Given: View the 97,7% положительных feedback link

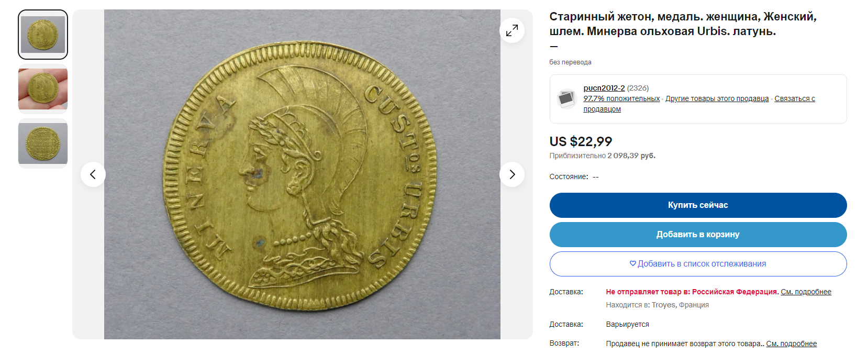Looking at the screenshot, I should pyautogui.click(x=621, y=98).
